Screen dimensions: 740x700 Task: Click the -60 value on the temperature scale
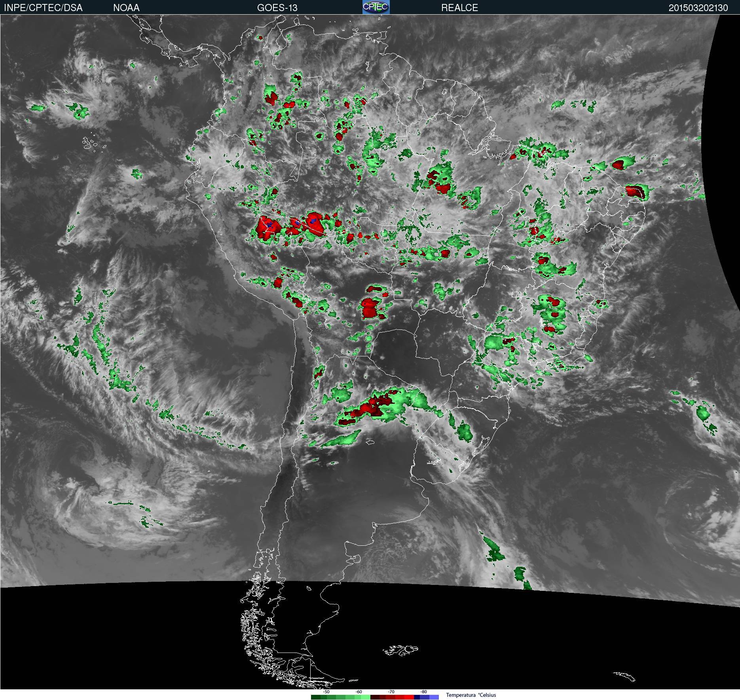point(359,692)
